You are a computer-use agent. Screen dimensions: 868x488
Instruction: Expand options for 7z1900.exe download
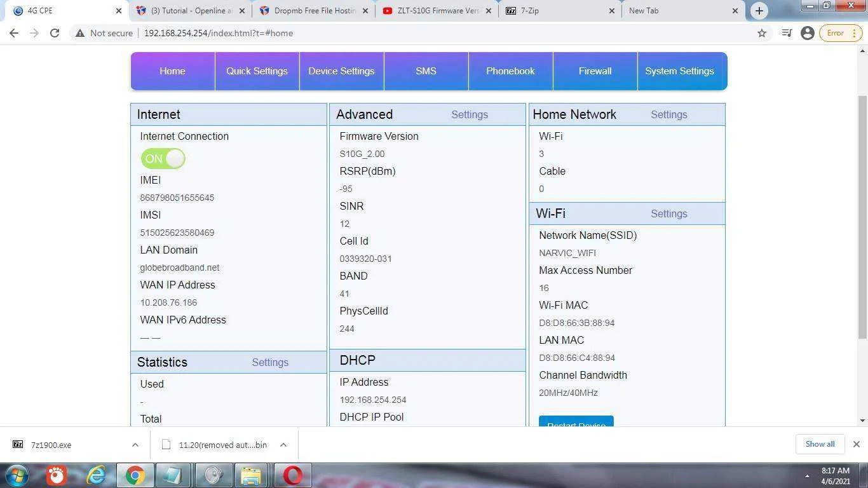(x=135, y=445)
